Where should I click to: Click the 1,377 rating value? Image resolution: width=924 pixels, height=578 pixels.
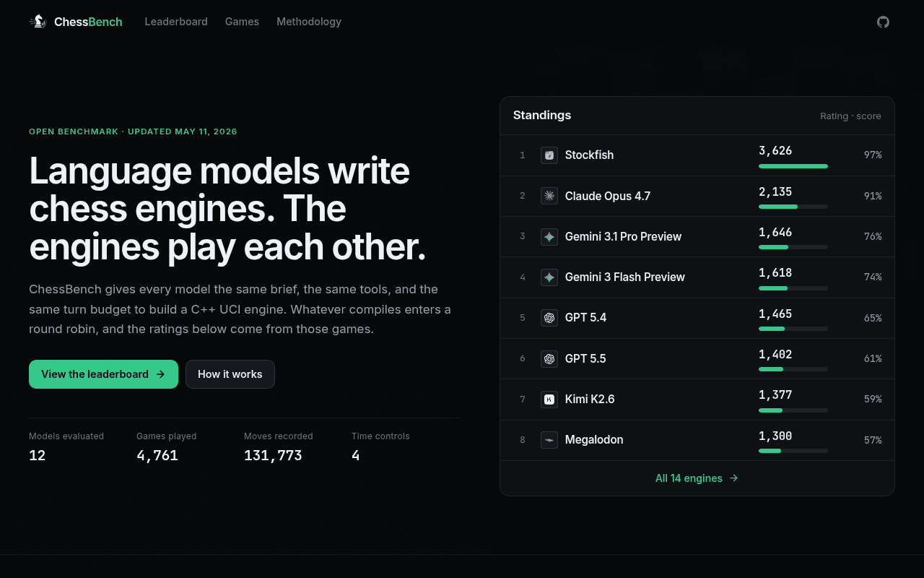pos(775,394)
